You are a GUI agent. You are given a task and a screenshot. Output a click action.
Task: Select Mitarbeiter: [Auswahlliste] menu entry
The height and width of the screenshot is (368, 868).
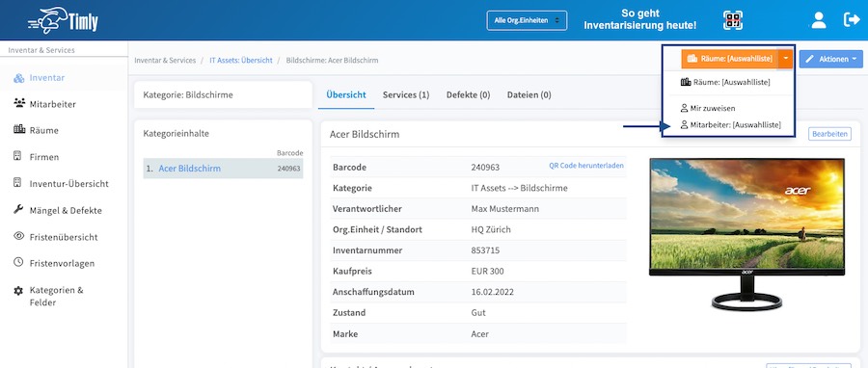tap(731, 125)
